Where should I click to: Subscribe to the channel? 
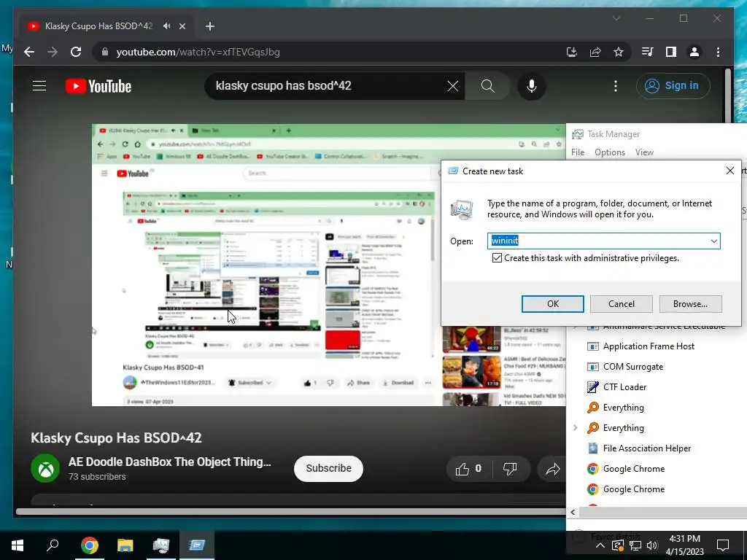[328, 469]
